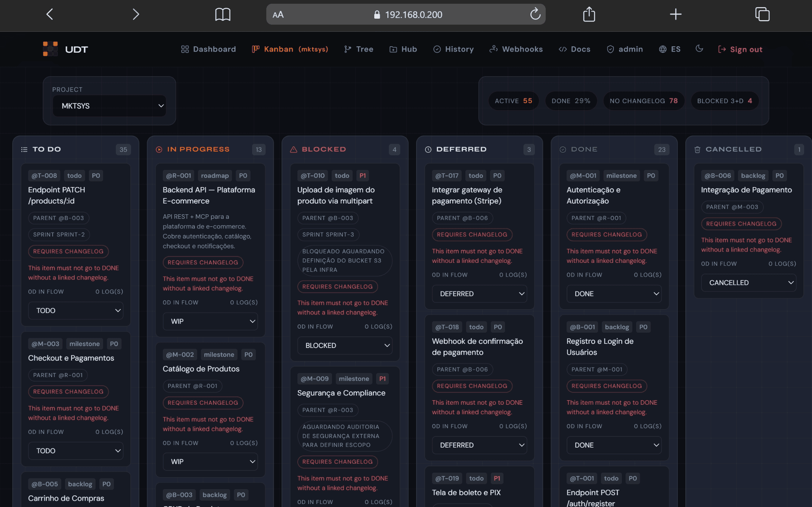Open Safari bookmarks book icon

[x=223, y=14]
